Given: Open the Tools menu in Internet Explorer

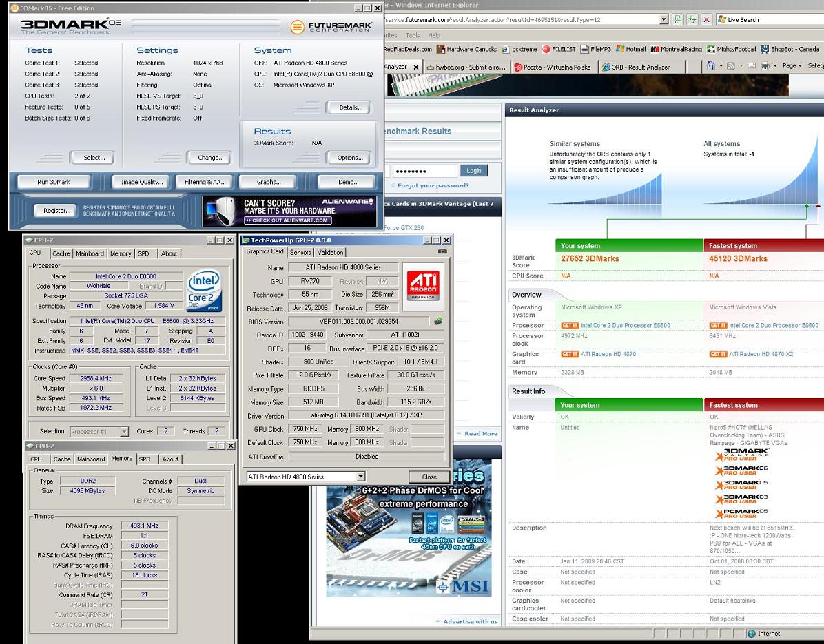Looking at the screenshot, I should point(413,35).
